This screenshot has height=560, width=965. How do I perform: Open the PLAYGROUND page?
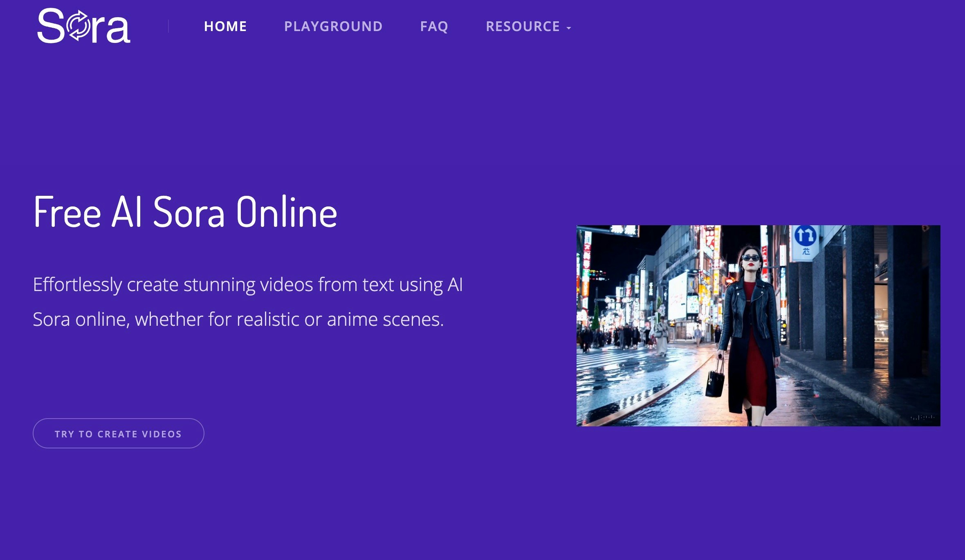pos(333,27)
